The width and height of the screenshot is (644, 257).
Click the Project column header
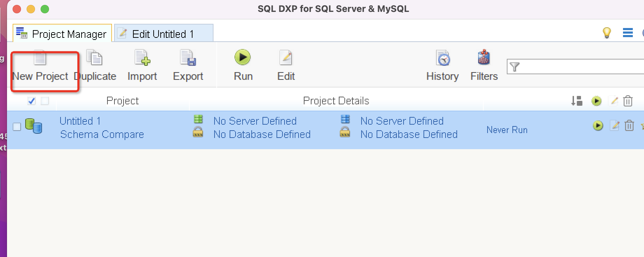tap(122, 101)
